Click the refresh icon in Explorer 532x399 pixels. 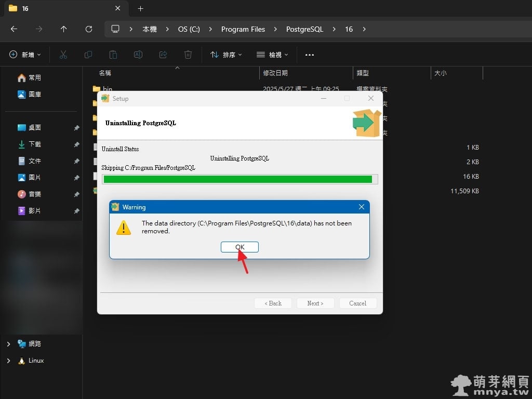[89, 29]
